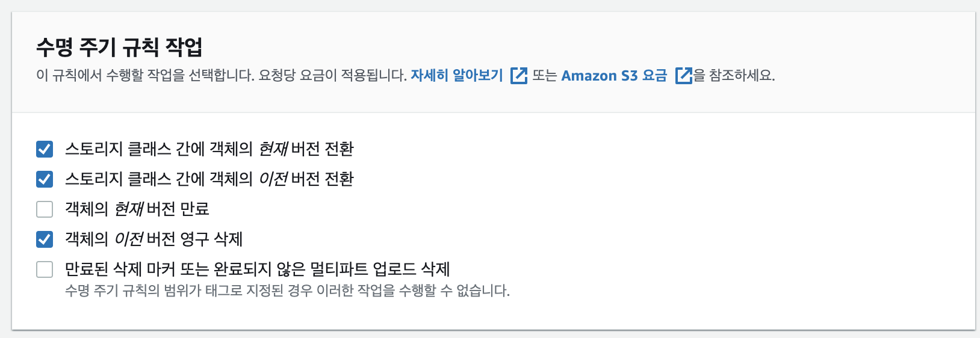The image size is (980, 338).
Task: Click the trailing text 을 참조하세요
Action: tap(734, 76)
